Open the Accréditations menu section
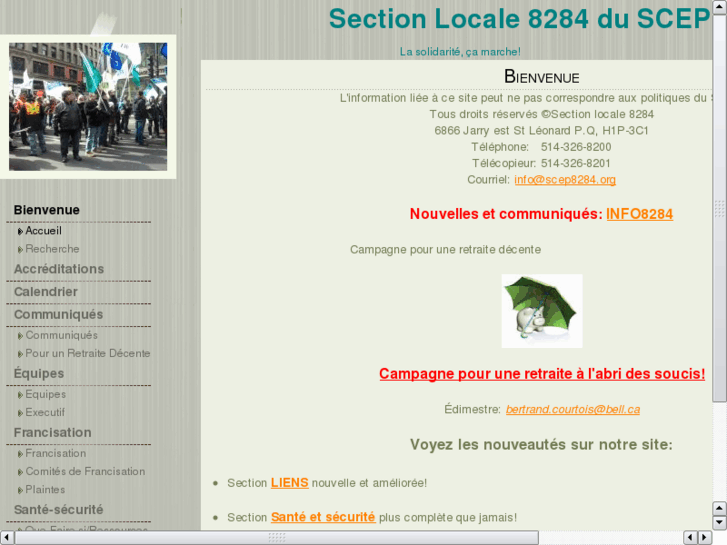Viewport: 727px width, 545px height. point(59,269)
